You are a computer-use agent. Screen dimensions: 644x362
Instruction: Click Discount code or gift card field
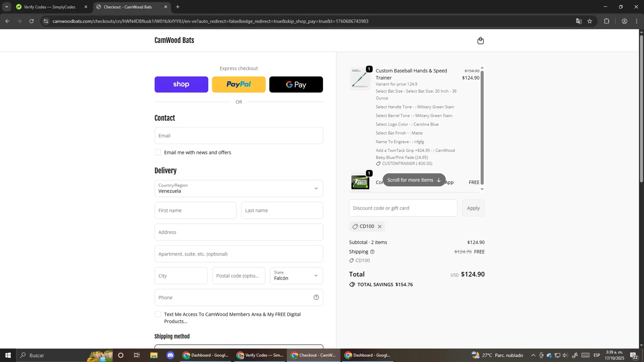point(403,208)
